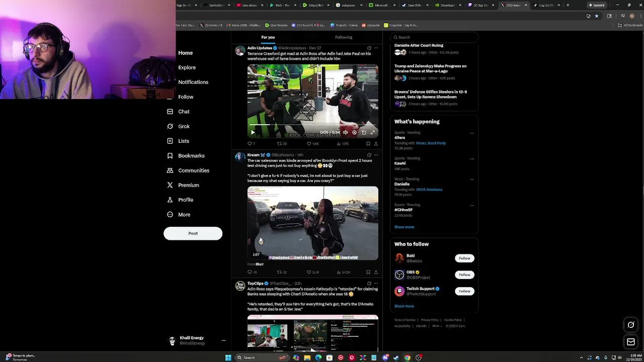Bookmark the Kream post
The image size is (644, 362).
pos(368,273)
